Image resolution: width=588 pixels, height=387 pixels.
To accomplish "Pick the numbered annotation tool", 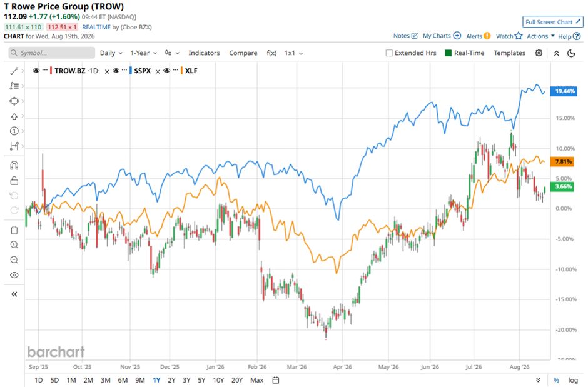I will (x=14, y=131).
